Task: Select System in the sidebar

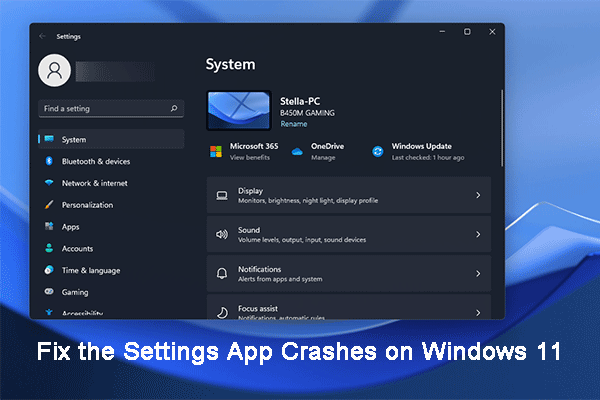Action: [111, 139]
